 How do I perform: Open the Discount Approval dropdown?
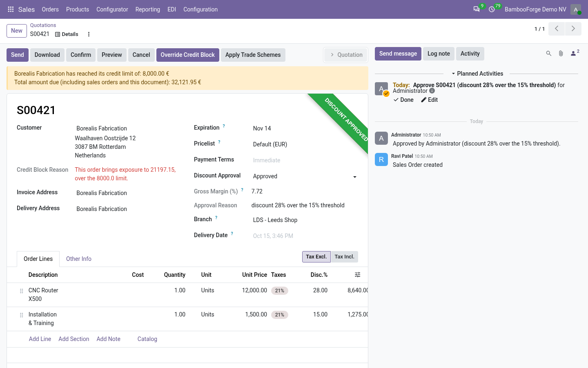click(305, 176)
